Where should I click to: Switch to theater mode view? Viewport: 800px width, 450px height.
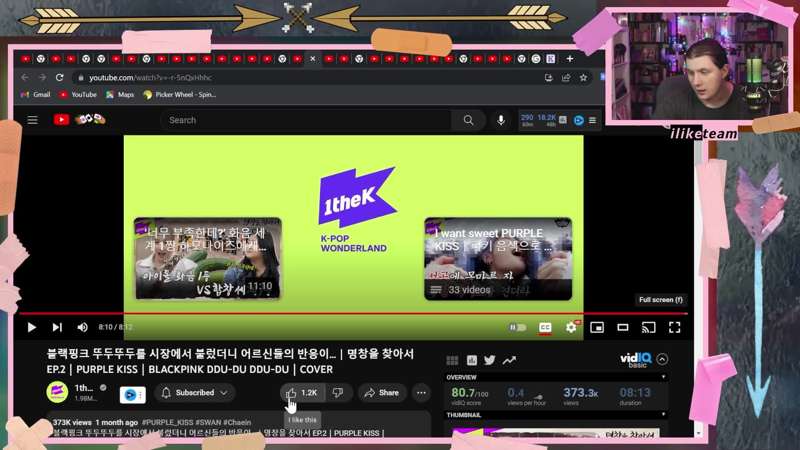[622, 327]
